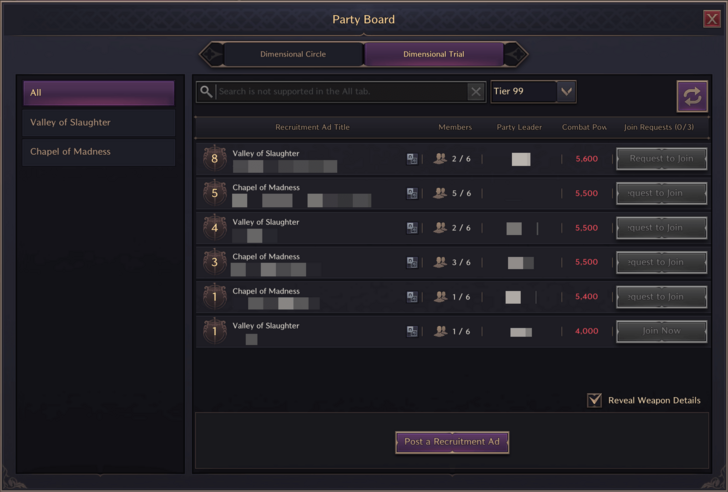Click the magnifying glass search icon
The image size is (728, 492).
point(206,92)
